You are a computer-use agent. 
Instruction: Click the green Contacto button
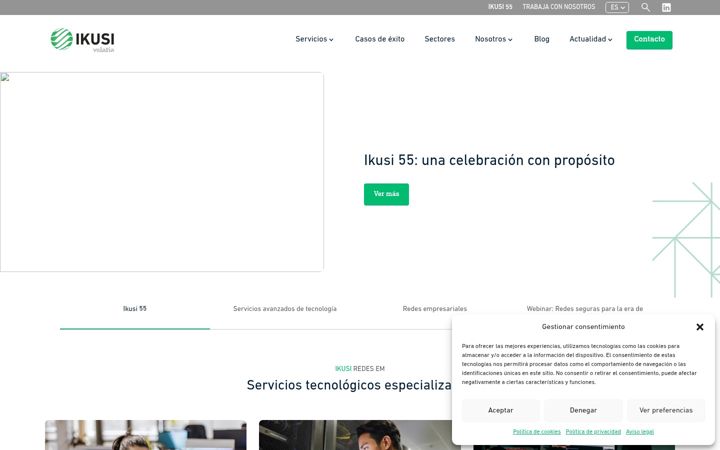(x=649, y=40)
